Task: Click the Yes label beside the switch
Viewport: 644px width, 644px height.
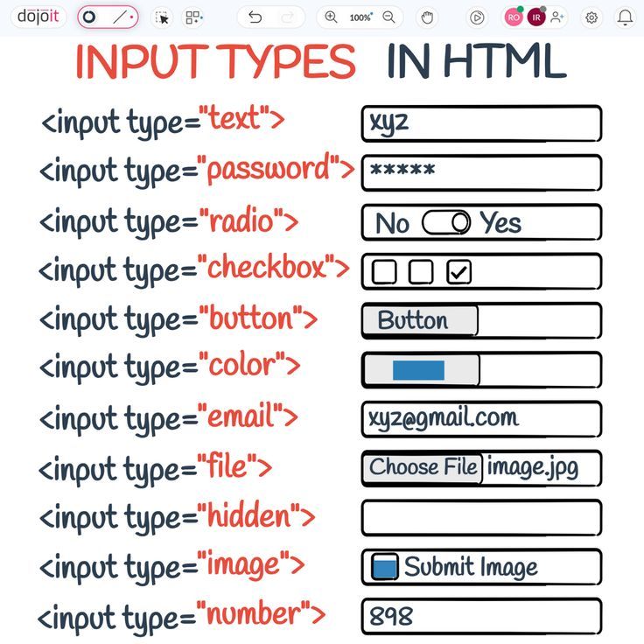Action: click(500, 222)
